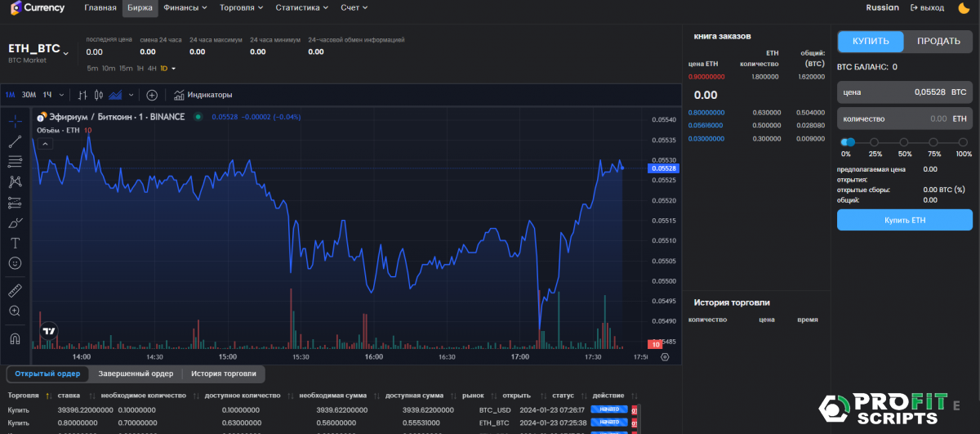
Task: Open the Биржа menu item
Action: [140, 8]
